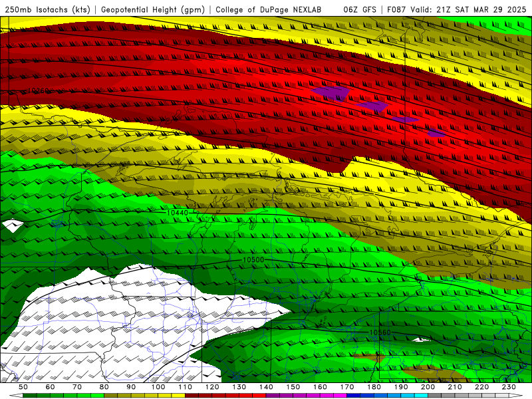Click the 130 value on color scale
532x399 pixels.
[x=239, y=387]
